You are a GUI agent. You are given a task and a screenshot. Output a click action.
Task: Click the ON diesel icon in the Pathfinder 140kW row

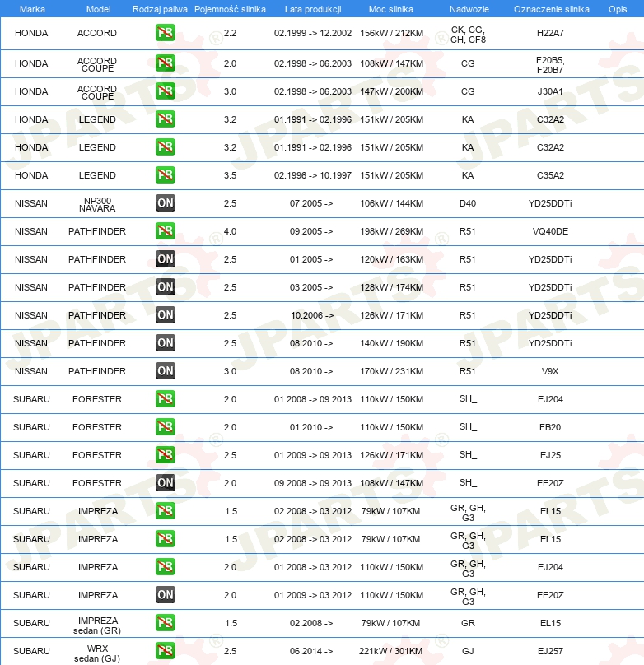[x=165, y=343]
